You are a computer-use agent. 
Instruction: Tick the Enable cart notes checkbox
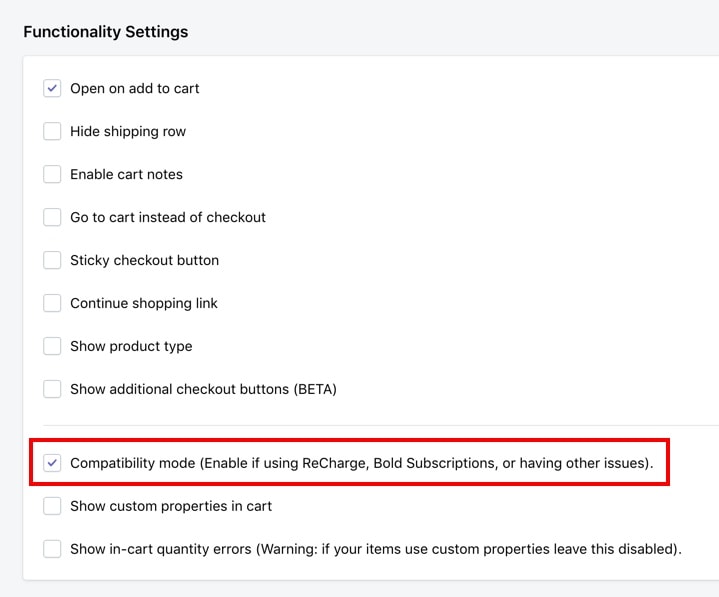tap(52, 174)
